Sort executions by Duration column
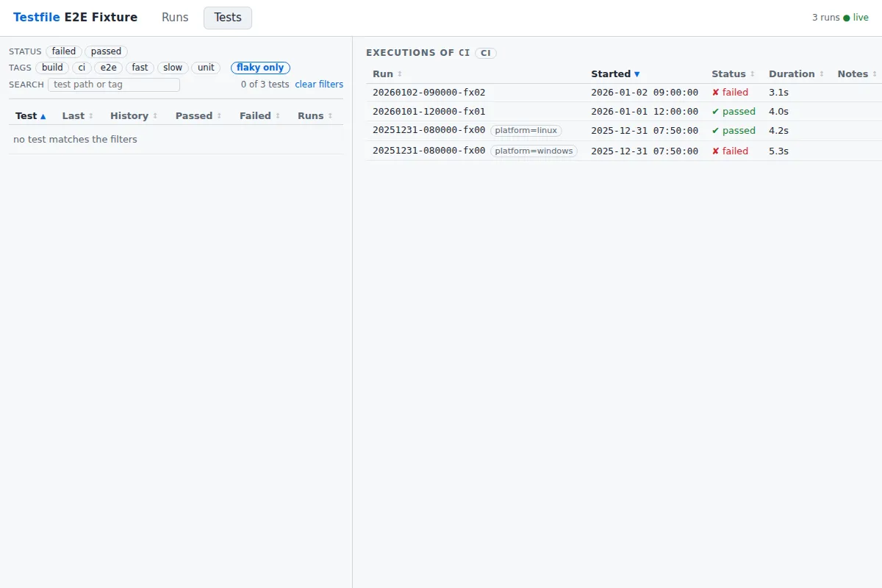This screenshot has width=882, height=588. pos(796,74)
